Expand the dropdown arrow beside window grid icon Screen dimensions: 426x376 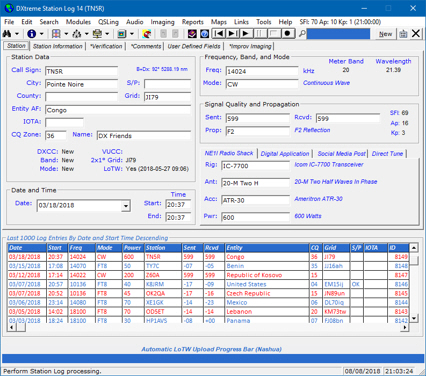(66, 34)
